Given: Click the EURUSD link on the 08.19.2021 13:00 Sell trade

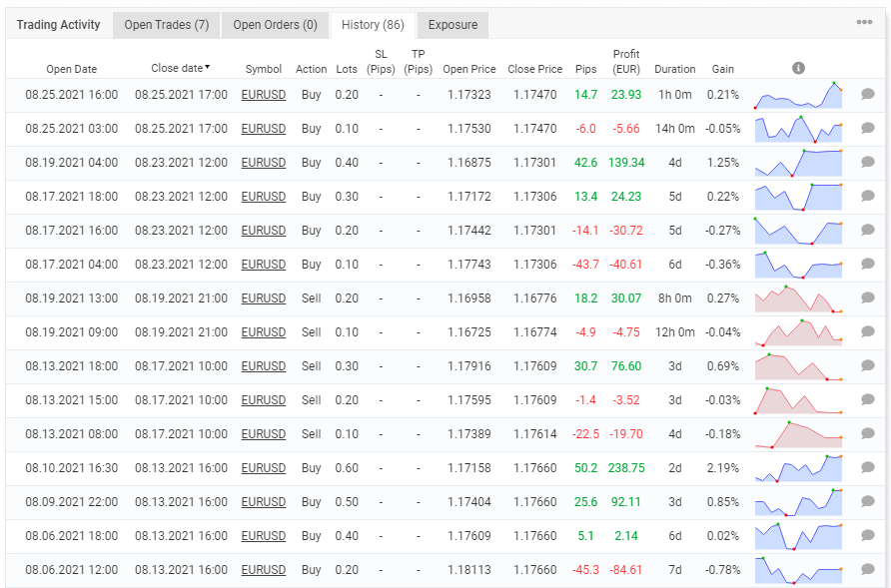Looking at the screenshot, I should [x=263, y=298].
